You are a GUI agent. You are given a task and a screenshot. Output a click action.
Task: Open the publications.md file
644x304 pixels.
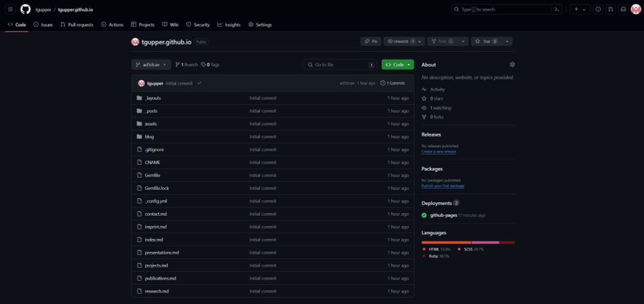click(x=160, y=278)
